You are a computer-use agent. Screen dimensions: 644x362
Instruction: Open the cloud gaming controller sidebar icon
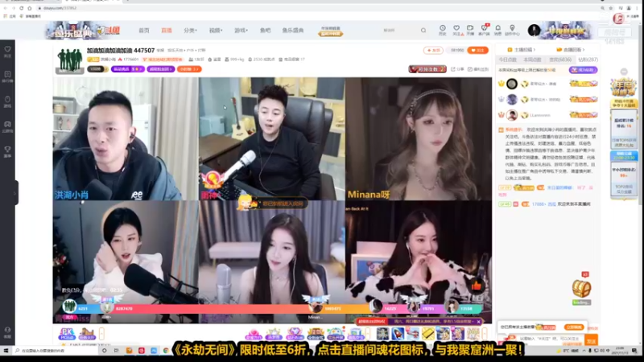coord(7,126)
